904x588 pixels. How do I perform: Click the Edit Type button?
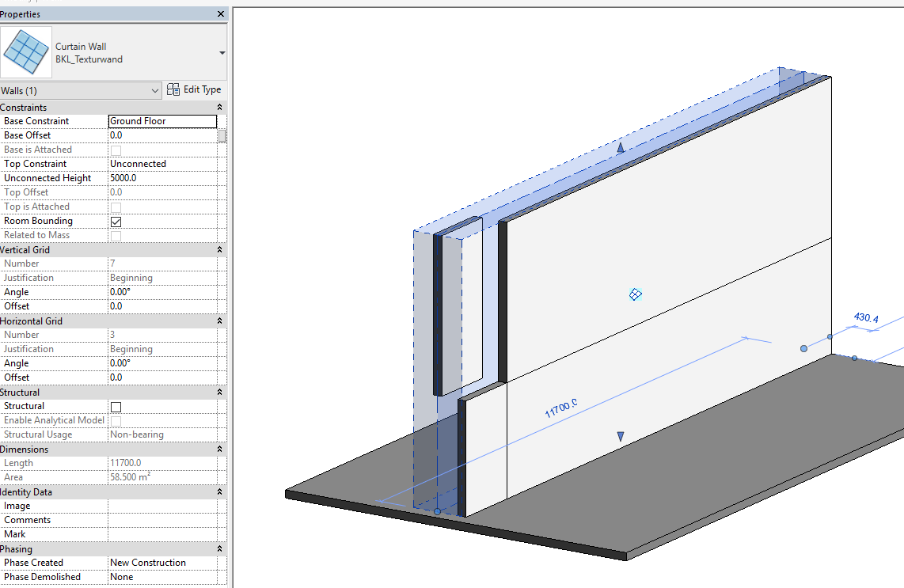194,89
